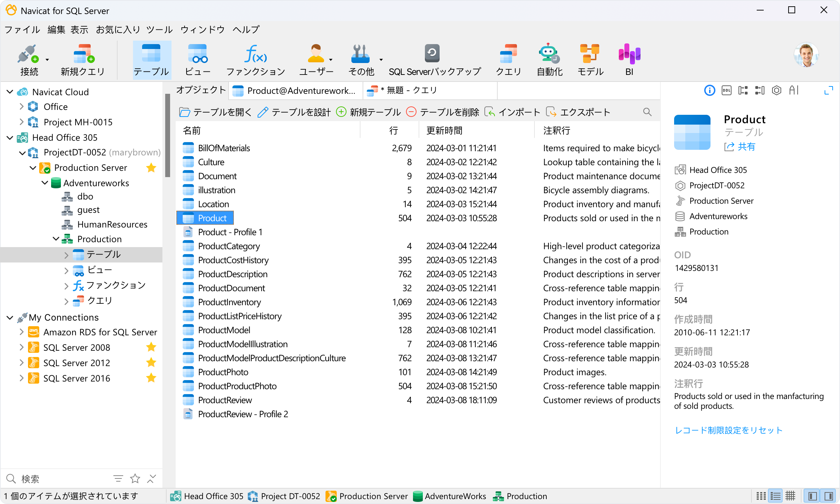This screenshot has width=840, height=504.
Task: Click レコード制限設定をリセット link
Action: tap(728, 430)
